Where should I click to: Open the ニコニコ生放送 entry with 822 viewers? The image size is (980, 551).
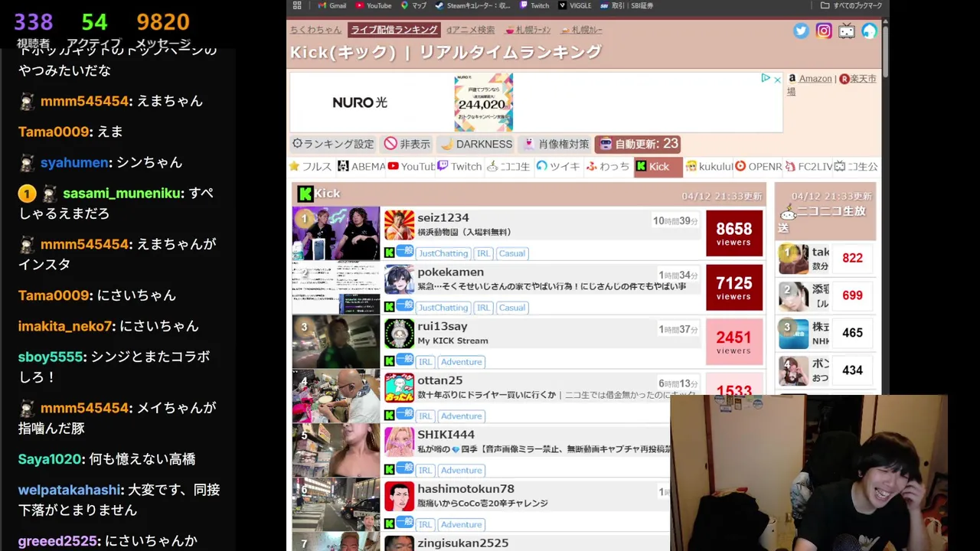pyautogui.click(x=825, y=258)
